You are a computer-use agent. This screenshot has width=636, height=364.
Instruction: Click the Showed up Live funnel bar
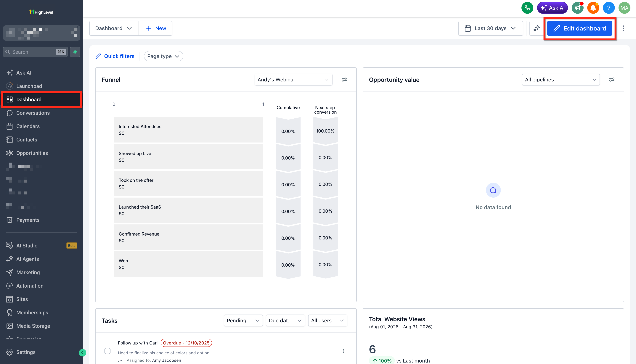coord(189,157)
